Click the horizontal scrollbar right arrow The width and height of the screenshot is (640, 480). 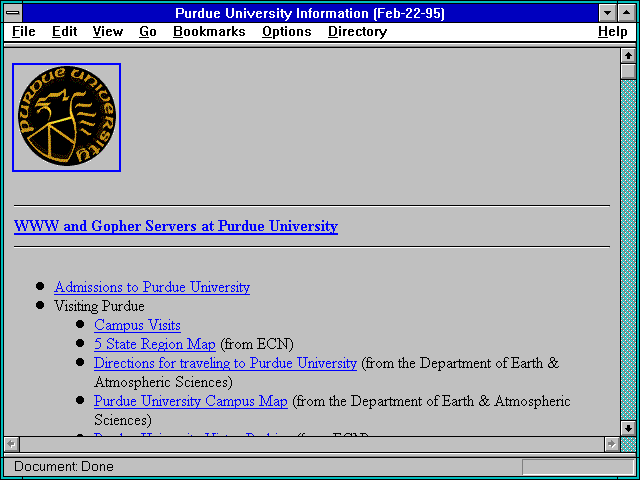(x=612, y=444)
